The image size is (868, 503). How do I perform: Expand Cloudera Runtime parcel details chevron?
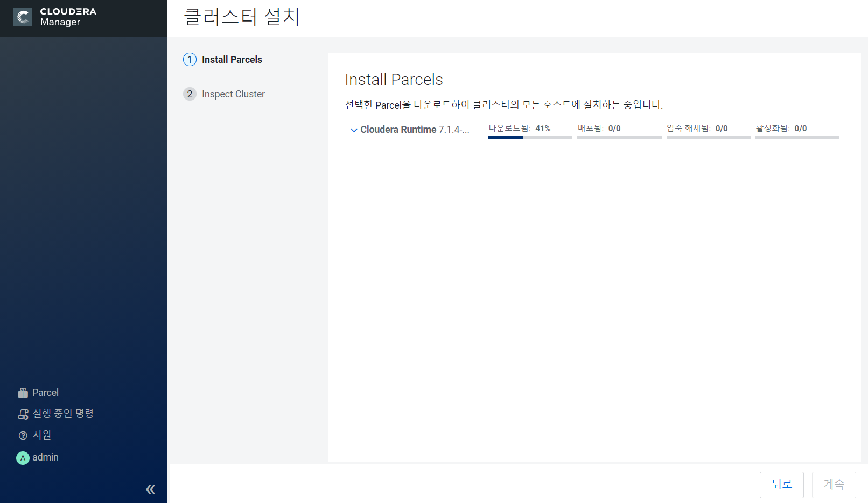pyautogui.click(x=354, y=130)
